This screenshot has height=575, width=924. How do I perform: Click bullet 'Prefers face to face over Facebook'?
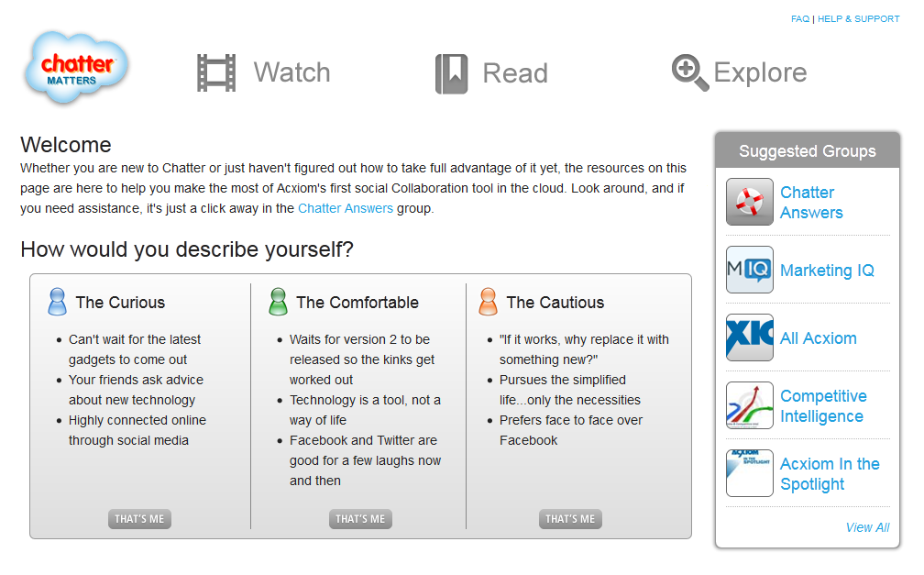571,430
